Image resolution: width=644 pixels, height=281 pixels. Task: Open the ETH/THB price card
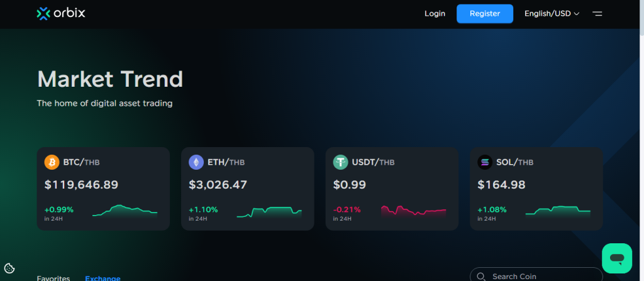247,189
